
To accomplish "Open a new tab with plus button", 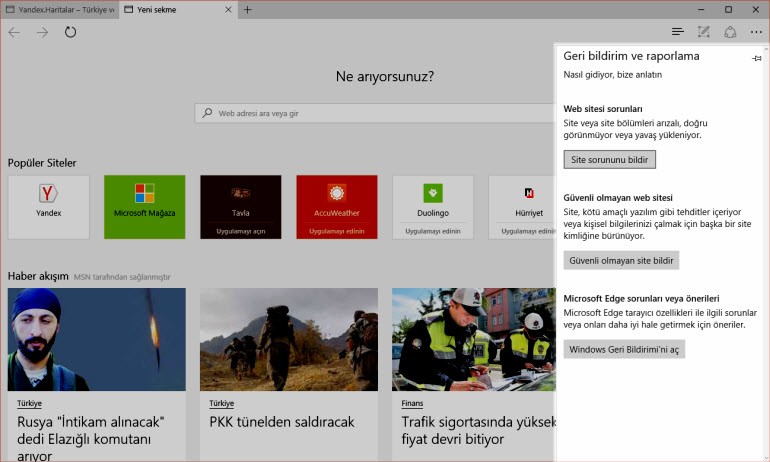I will [x=248, y=9].
